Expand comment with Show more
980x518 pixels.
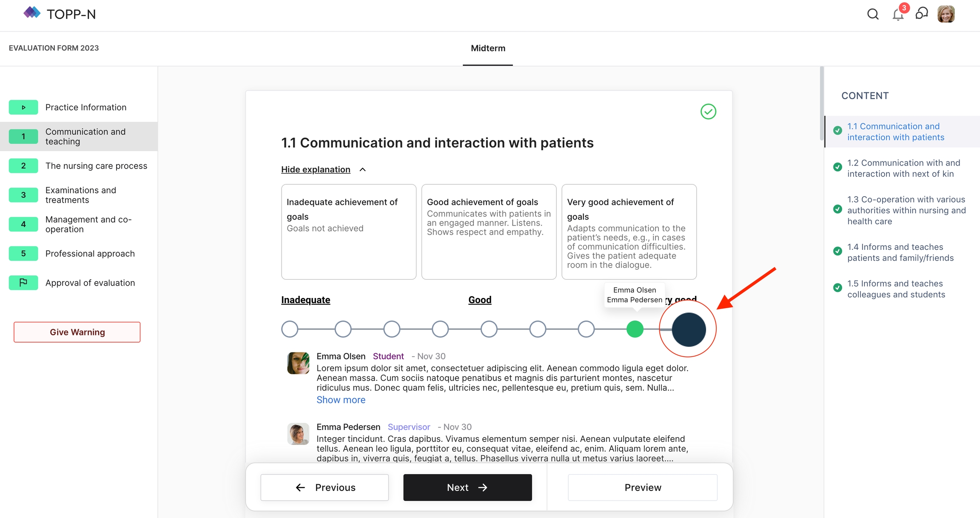341,400
